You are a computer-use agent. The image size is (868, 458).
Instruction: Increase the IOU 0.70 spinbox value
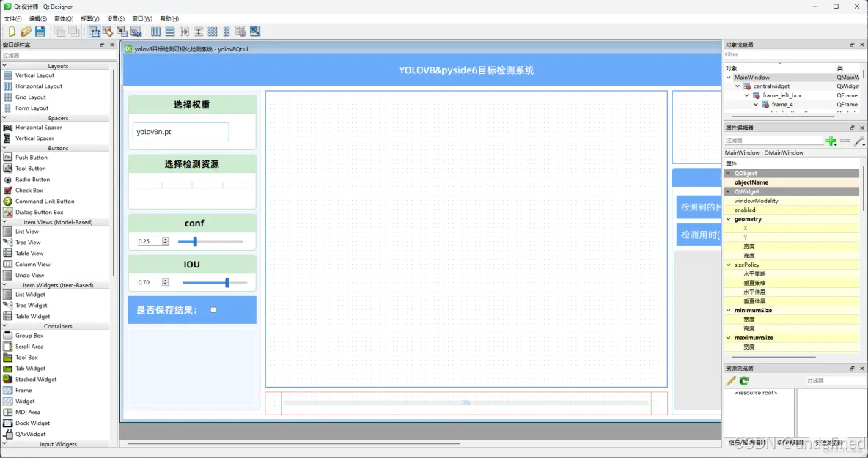pos(165,281)
